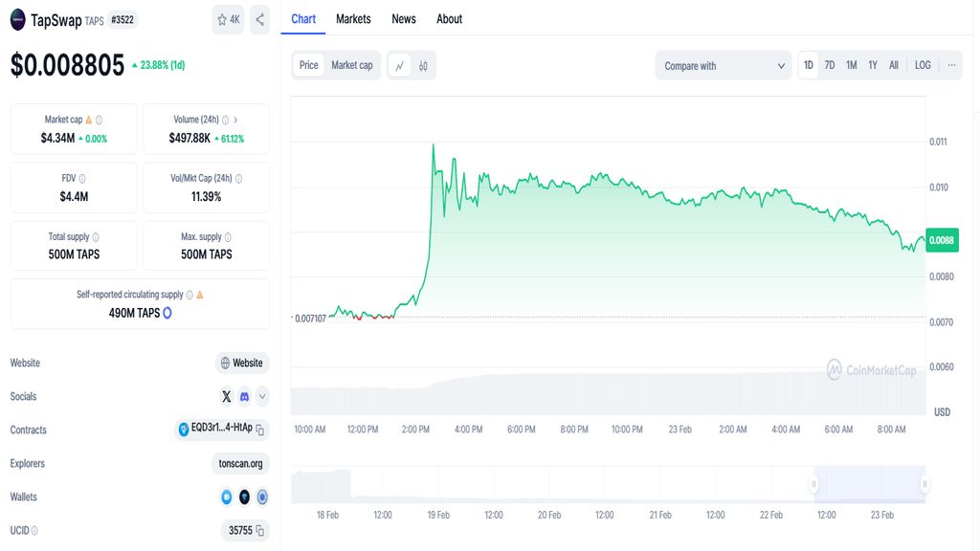Click the 0.007107 starting price label
Image resolution: width=980 pixels, height=551 pixels.
coord(310,319)
